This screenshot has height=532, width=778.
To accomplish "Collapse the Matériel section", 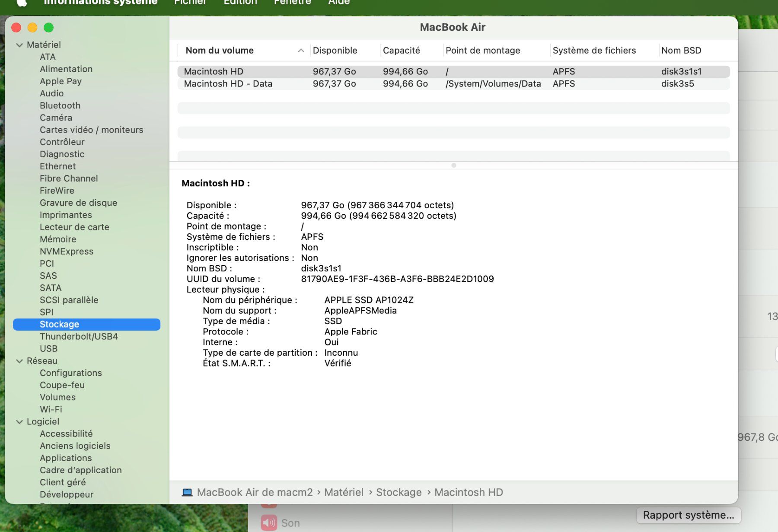I will [19, 45].
